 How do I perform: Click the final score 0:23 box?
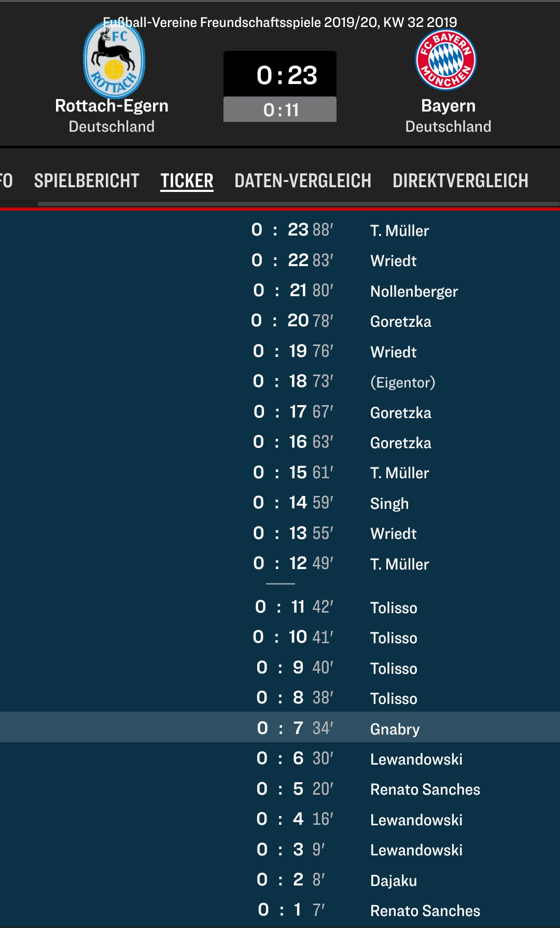click(280, 74)
